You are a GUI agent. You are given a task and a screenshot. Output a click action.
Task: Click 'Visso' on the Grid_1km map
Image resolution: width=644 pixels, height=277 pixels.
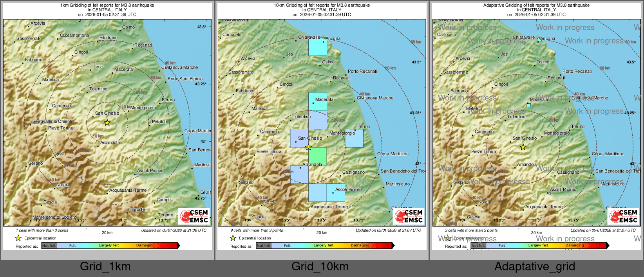pyautogui.click(x=61, y=154)
